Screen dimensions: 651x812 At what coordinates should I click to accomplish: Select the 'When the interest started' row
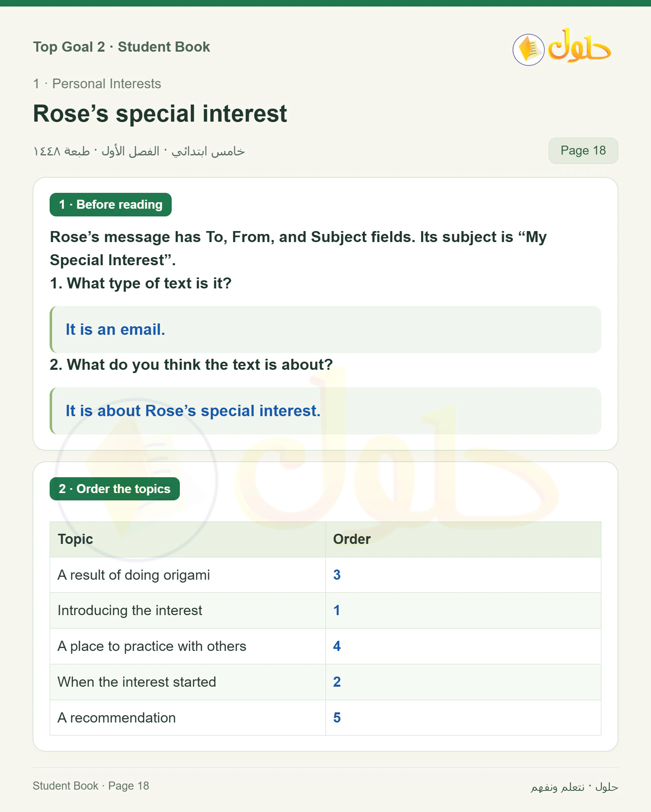tap(325, 682)
